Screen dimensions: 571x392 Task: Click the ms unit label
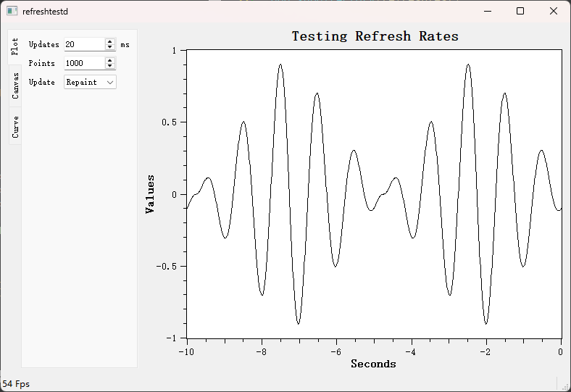[x=125, y=45]
